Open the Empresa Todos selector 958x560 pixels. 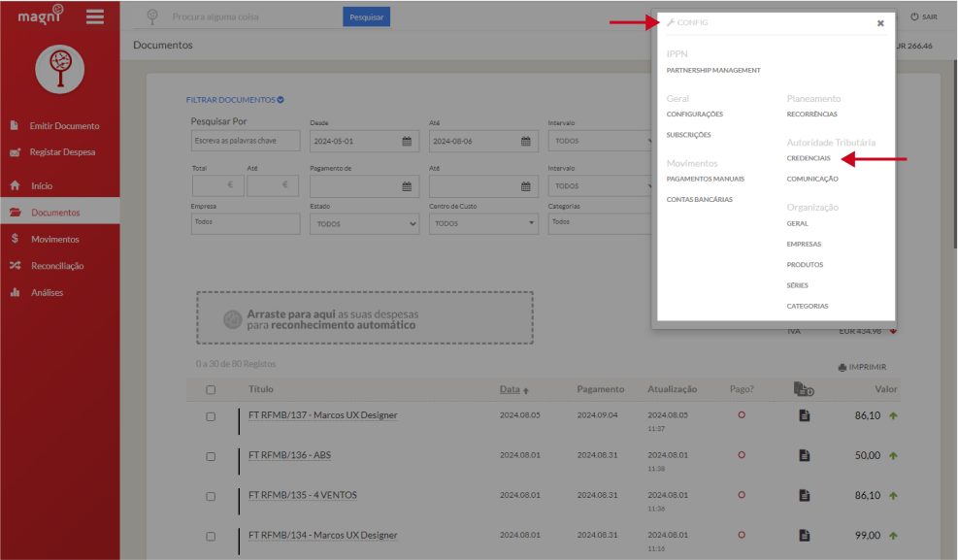pos(246,223)
